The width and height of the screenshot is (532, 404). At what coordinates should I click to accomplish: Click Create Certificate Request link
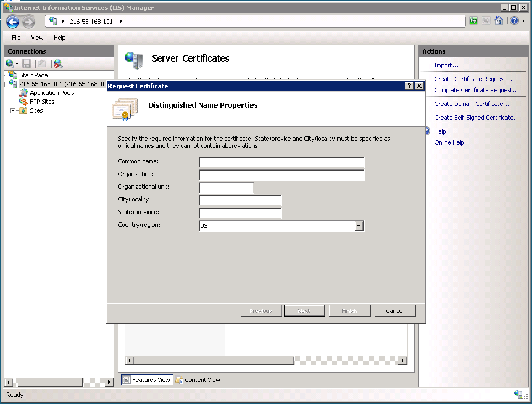coord(473,78)
